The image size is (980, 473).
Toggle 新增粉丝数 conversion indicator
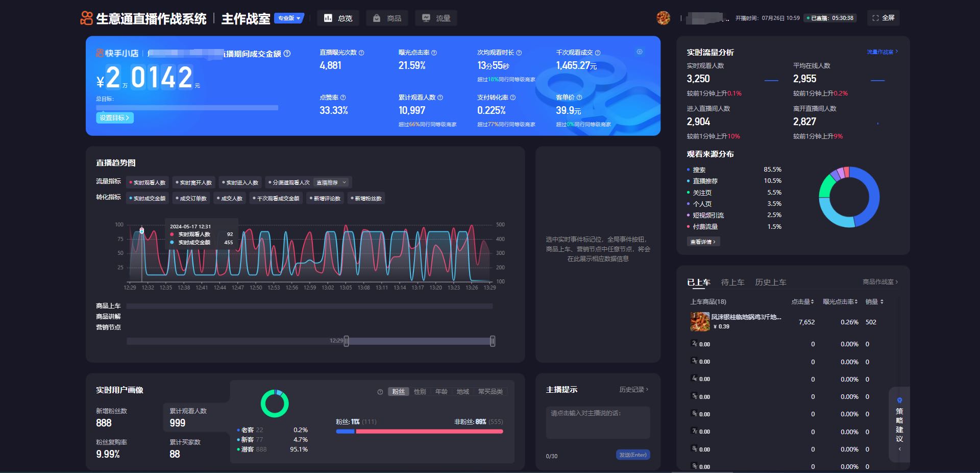point(366,198)
